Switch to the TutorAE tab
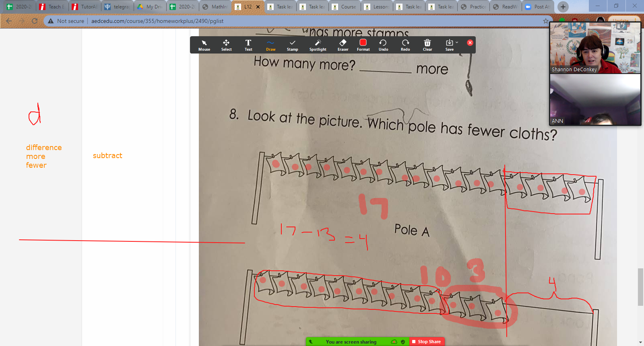 tap(85, 7)
